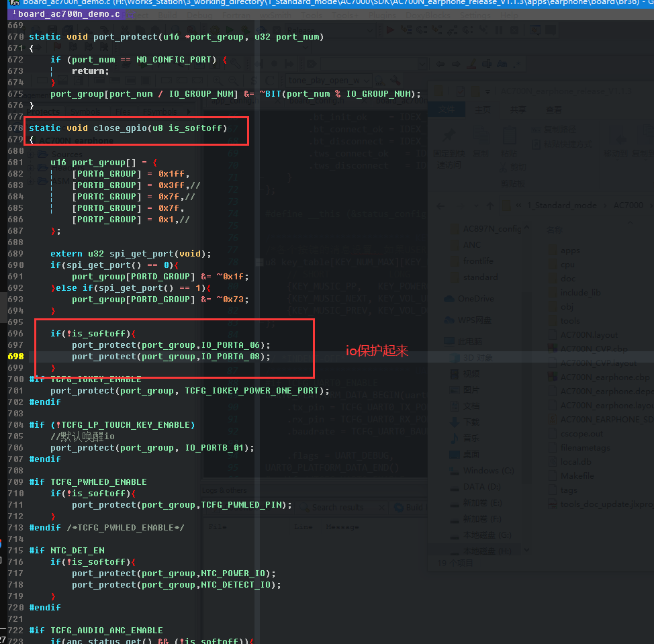
Task: Click NTC_DETECT_IO argument
Action: [236, 585]
